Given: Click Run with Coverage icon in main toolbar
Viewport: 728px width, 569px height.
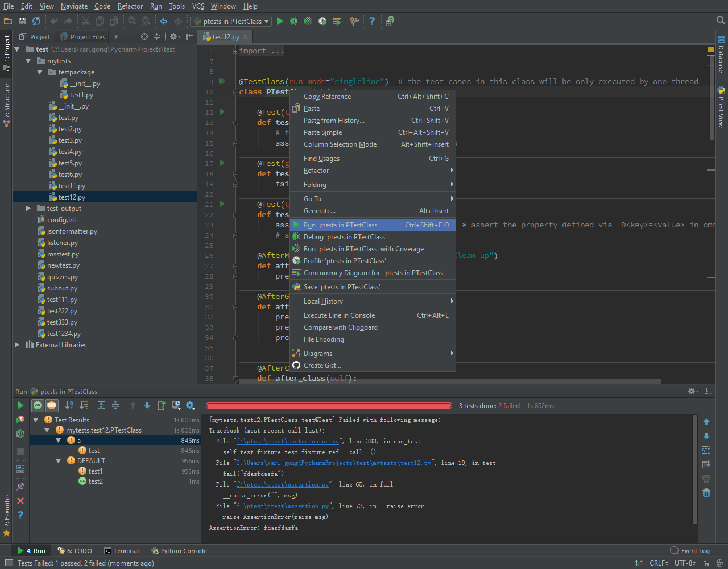Looking at the screenshot, I should (x=308, y=21).
